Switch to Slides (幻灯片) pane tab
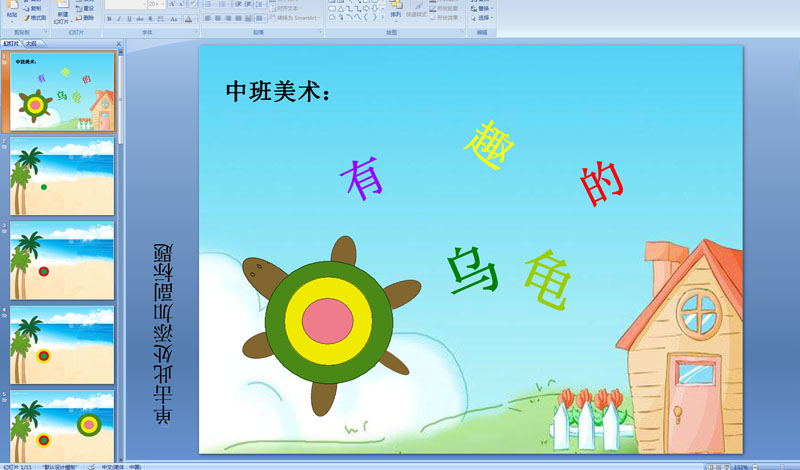 (11, 44)
